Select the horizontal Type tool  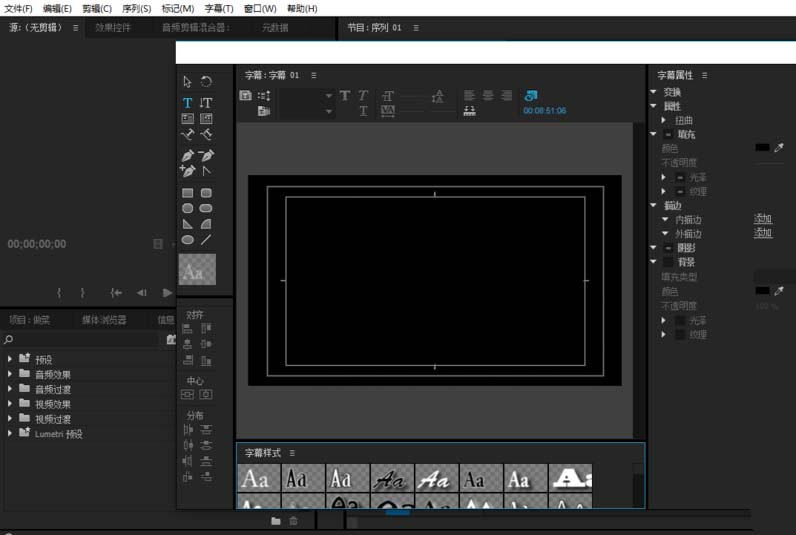point(187,103)
